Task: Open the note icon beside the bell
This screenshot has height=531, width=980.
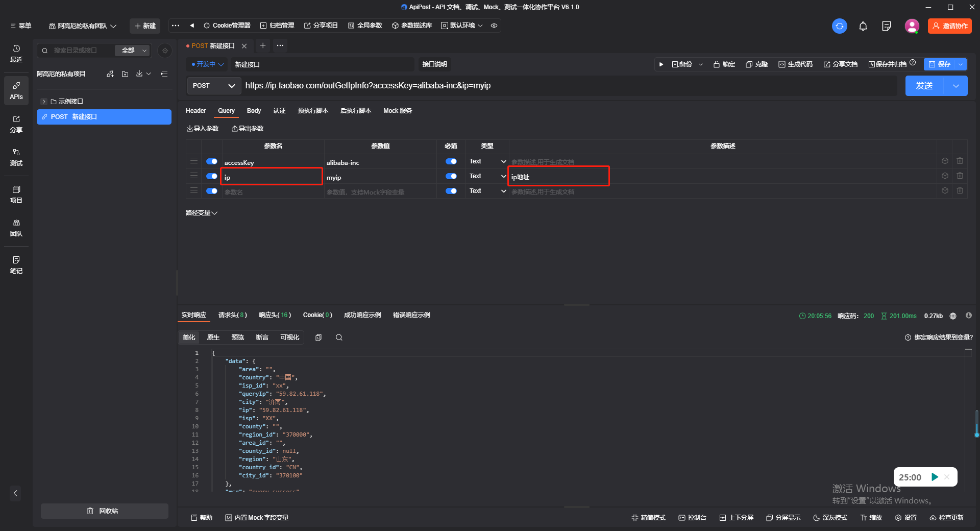Action: [x=887, y=26]
